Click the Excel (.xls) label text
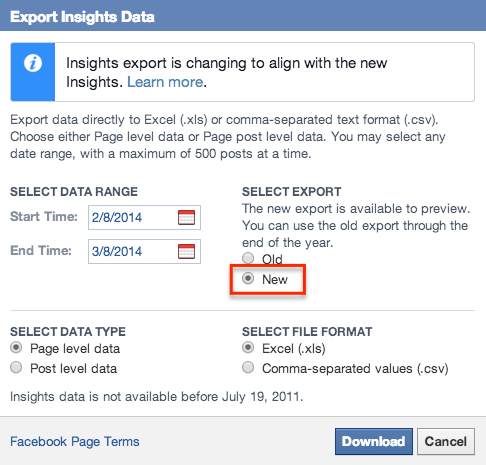Viewport: 486px width, 465px height. click(294, 349)
